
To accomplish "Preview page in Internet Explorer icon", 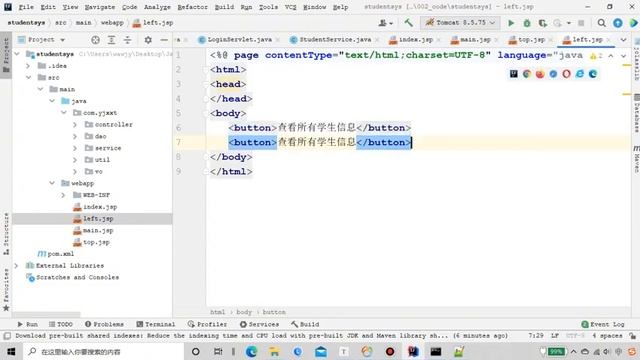I will [x=580, y=74].
